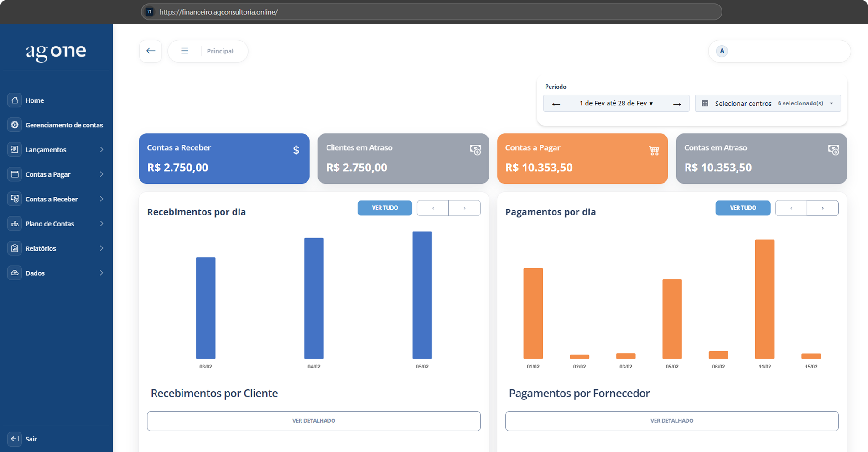Click VER TUDO in Recebimentos por dia
The image size is (868, 452).
point(385,208)
